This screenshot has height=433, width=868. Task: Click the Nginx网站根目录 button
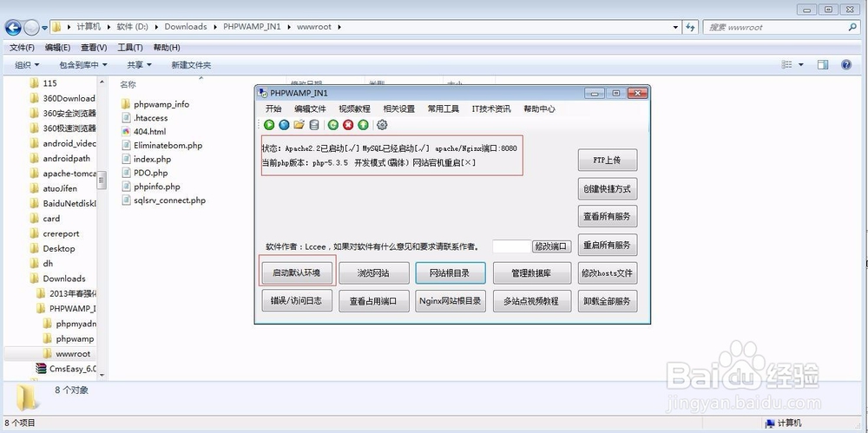click(450, 300)
